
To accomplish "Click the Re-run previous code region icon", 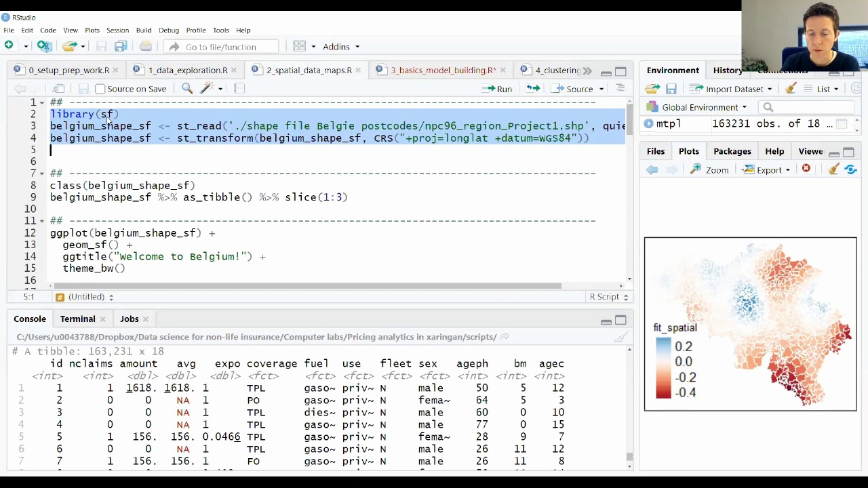I will pyautogui.click(x=533, y=88).
